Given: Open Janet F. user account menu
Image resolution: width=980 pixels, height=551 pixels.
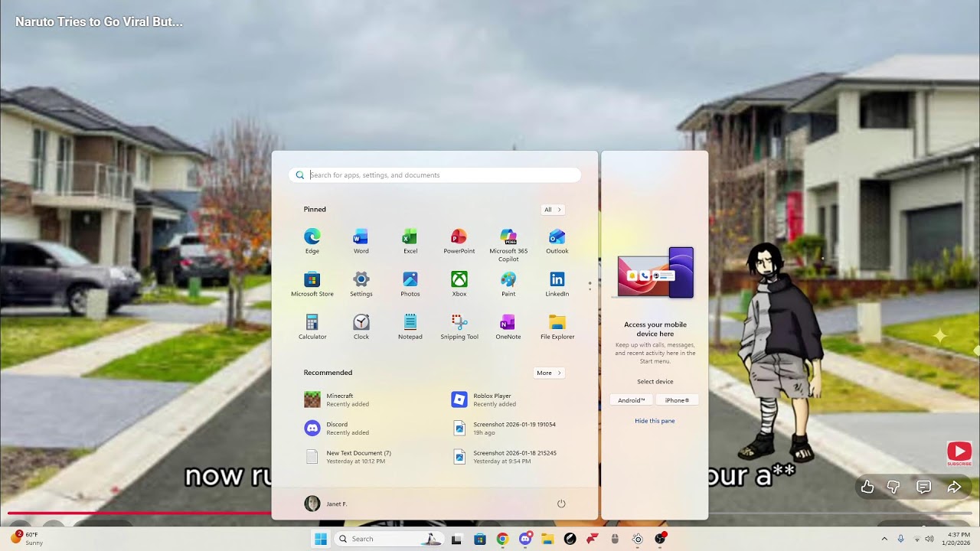Looking at the screenshot, I should point(326,504).
